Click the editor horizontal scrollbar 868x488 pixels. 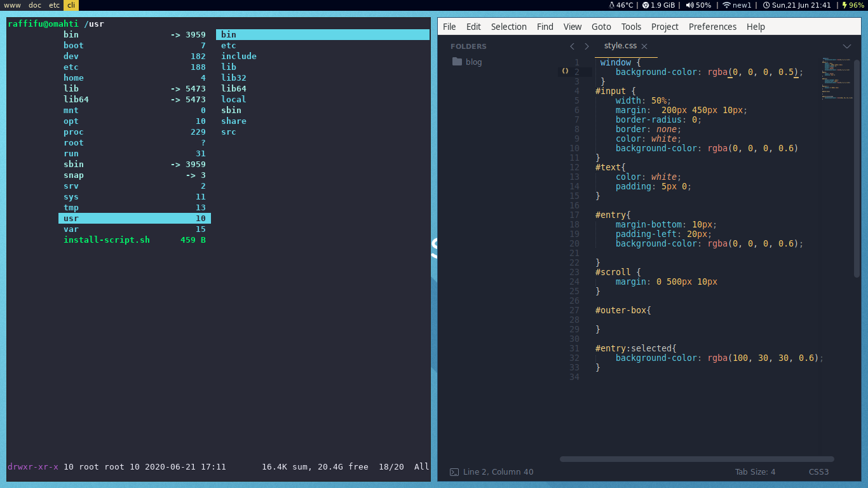[697, 459]
